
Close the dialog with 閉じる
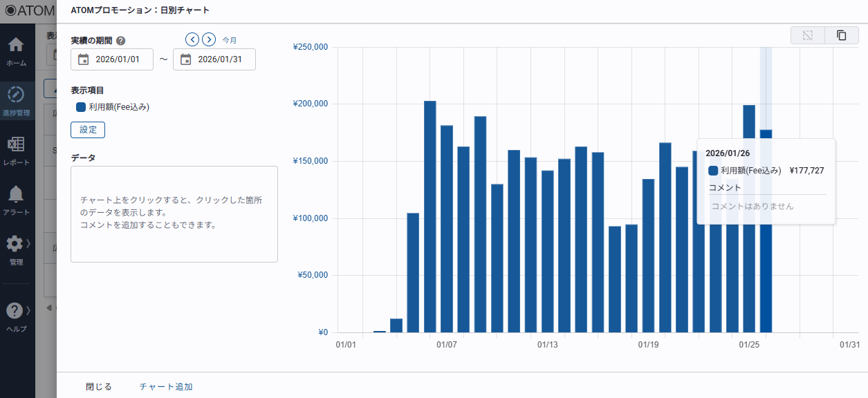tap(99, 386)
